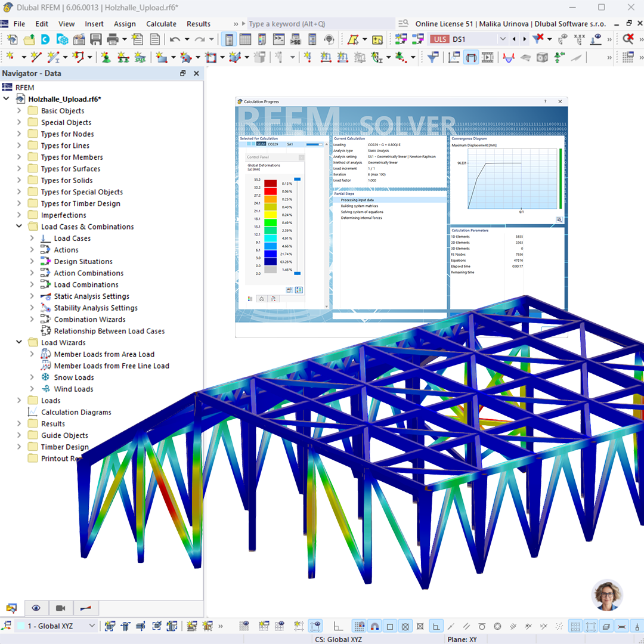Image resolution: width=644 pixels, height=644 pixels.
Task: Show hidden menus via » overflow
Action: click(x=236, y=24)
